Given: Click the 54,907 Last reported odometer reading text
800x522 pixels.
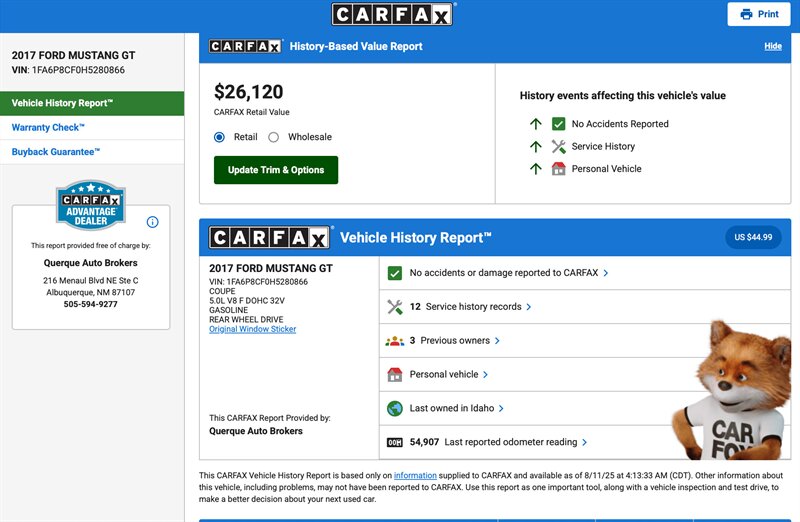Looking at the screenshot, I should [493, 442].
